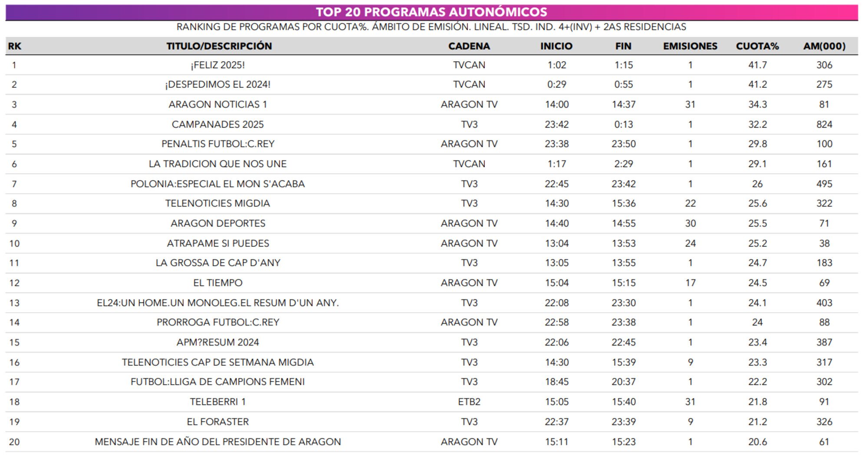Click the EL FORASTER program title

pos(218,422)
